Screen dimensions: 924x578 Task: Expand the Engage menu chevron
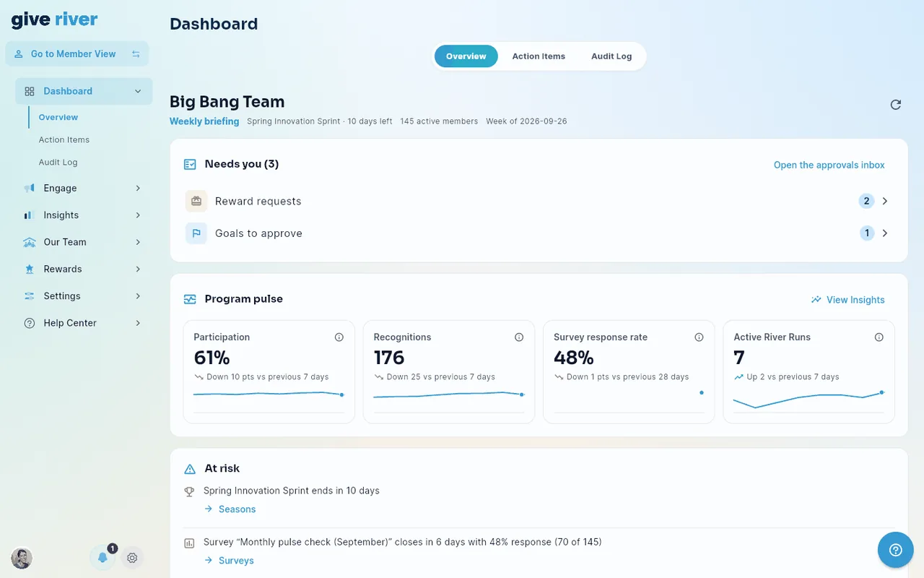point(138,188)
